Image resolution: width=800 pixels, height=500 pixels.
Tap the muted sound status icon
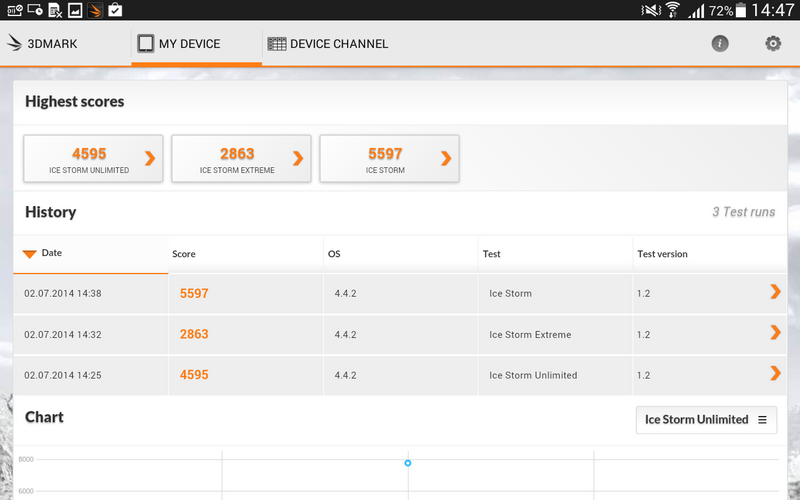tap(651, 10)
